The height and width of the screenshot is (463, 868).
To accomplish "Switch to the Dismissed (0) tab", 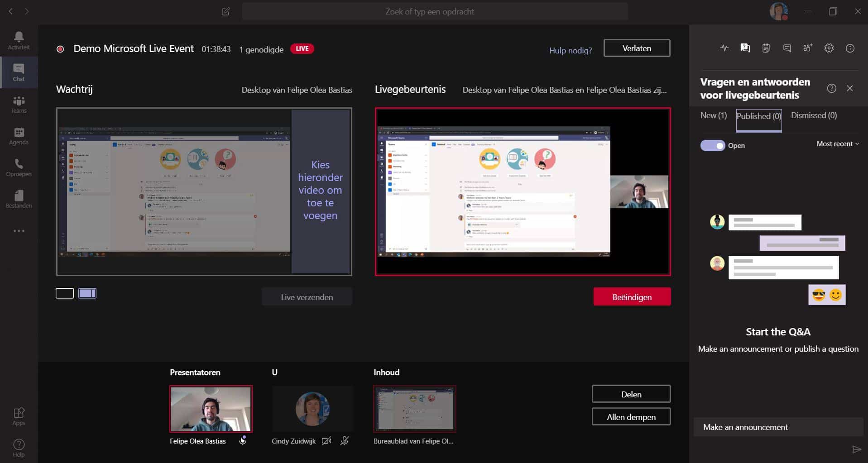I will tap(814, 115).
